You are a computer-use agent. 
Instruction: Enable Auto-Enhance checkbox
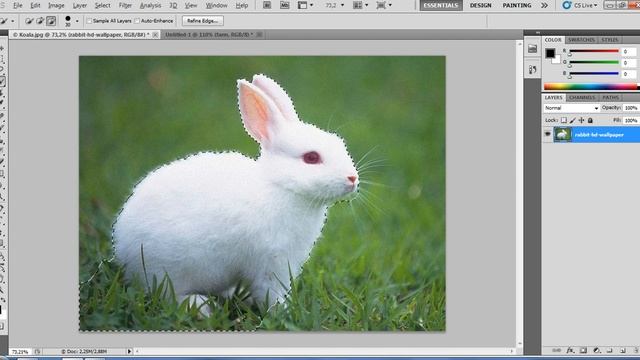(x=137, y=21)
